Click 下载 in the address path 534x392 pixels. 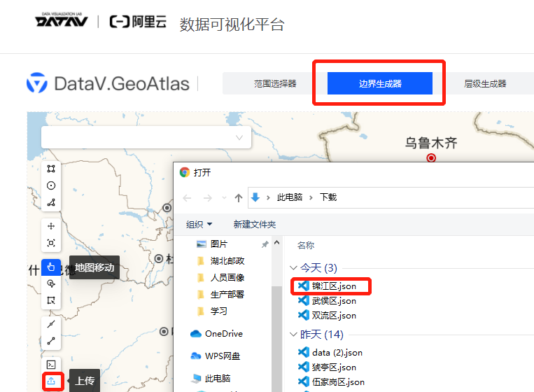point(328,197)
